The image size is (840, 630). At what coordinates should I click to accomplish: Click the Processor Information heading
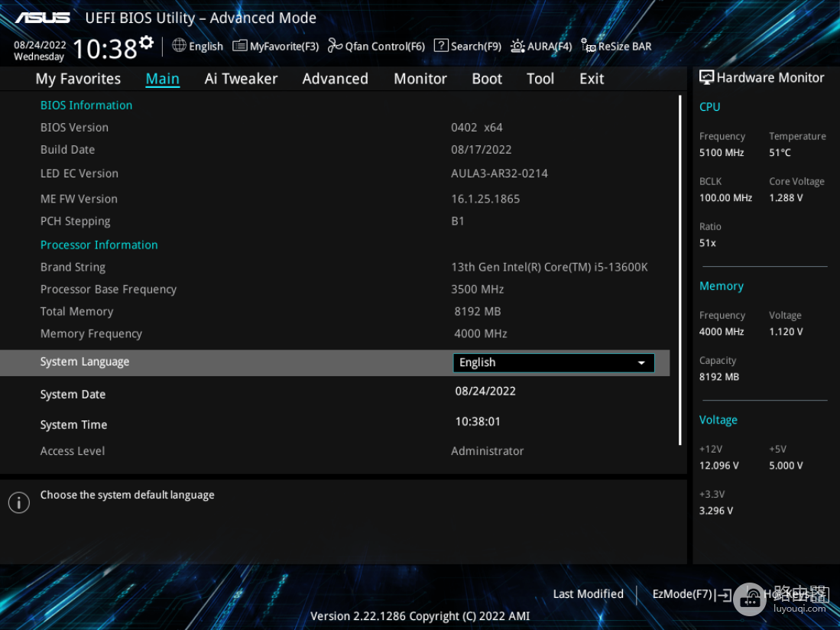(x=99, y=245)
